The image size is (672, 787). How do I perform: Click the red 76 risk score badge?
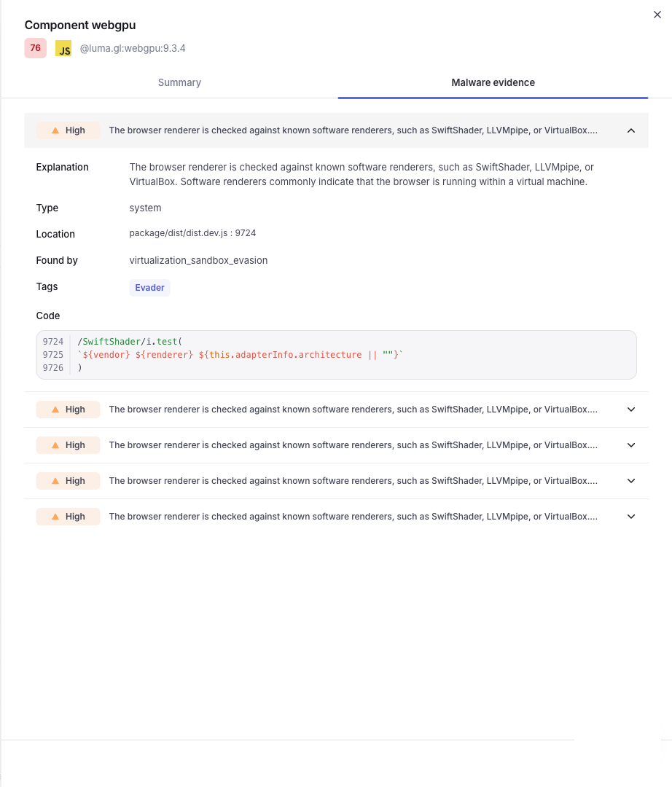36,48
